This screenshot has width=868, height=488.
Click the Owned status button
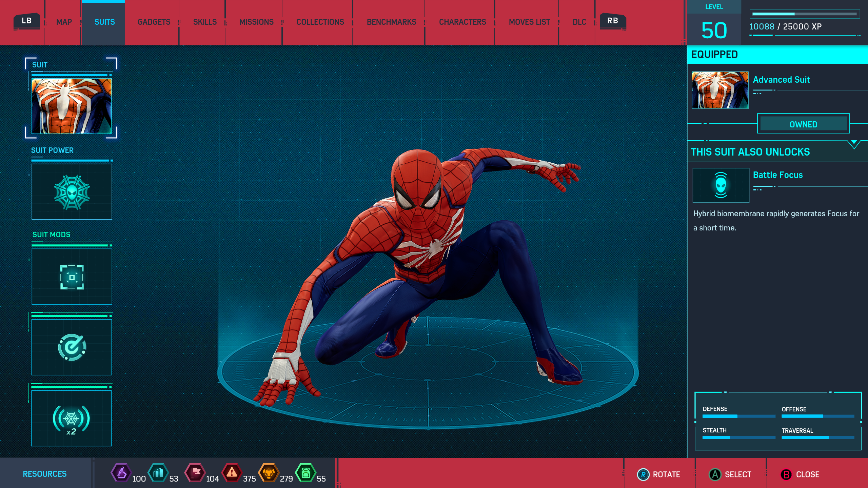803,124
